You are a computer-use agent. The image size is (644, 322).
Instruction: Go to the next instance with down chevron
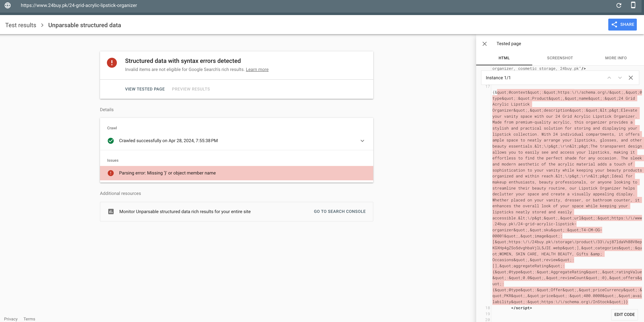tap(620, 78)
